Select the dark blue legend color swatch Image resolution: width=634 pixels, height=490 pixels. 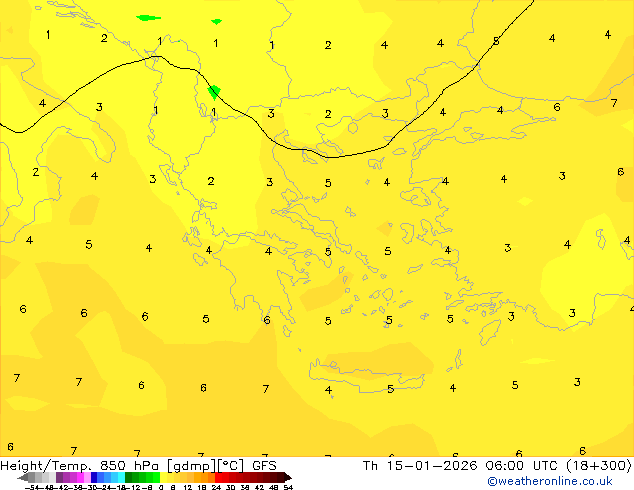pyautogui.click(x=94, y=477)
